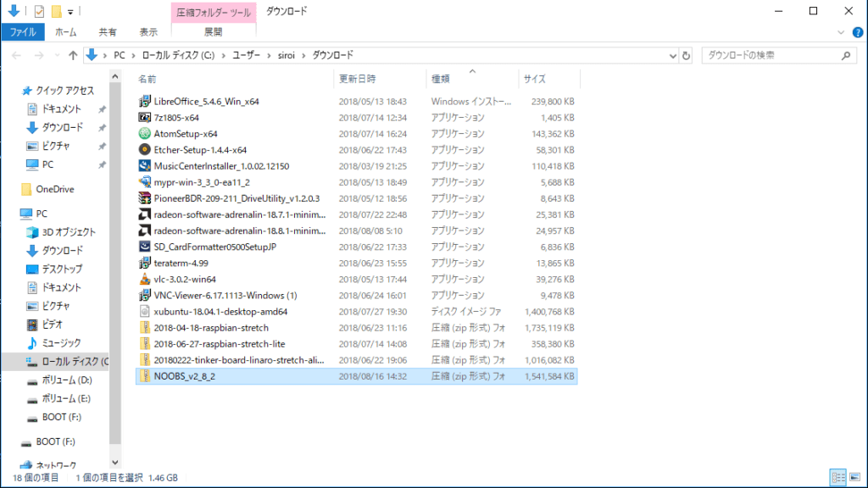The image size is (868, 488).
Task: Click the Etcher-Setup-1.4.4-x64 file icon
Action: (144, 149)
